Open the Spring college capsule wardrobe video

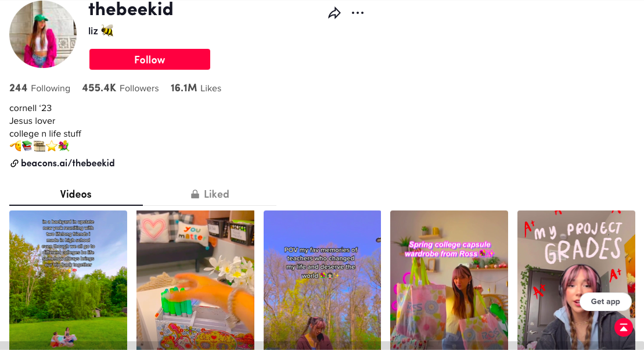pos(449,280)
